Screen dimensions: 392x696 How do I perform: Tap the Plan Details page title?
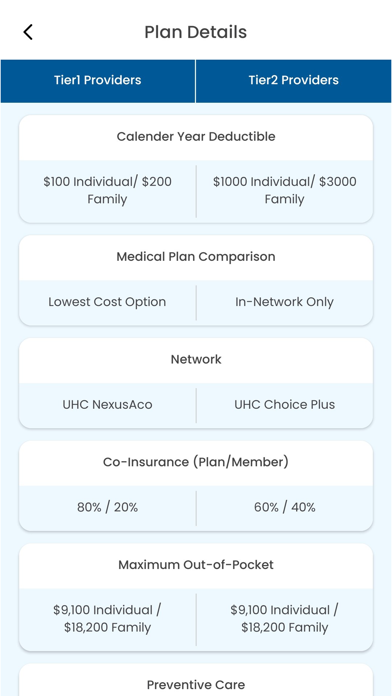(x=196, y=32)
